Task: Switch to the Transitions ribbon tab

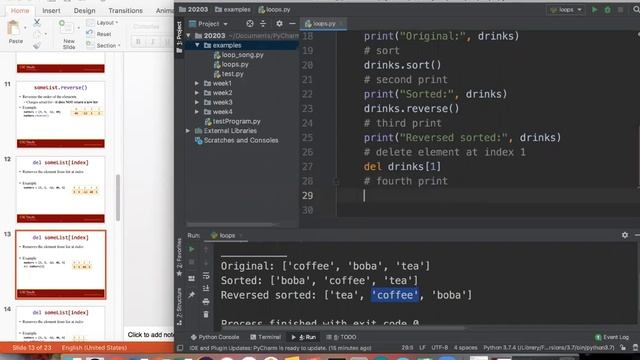Action: click(125, 11)
